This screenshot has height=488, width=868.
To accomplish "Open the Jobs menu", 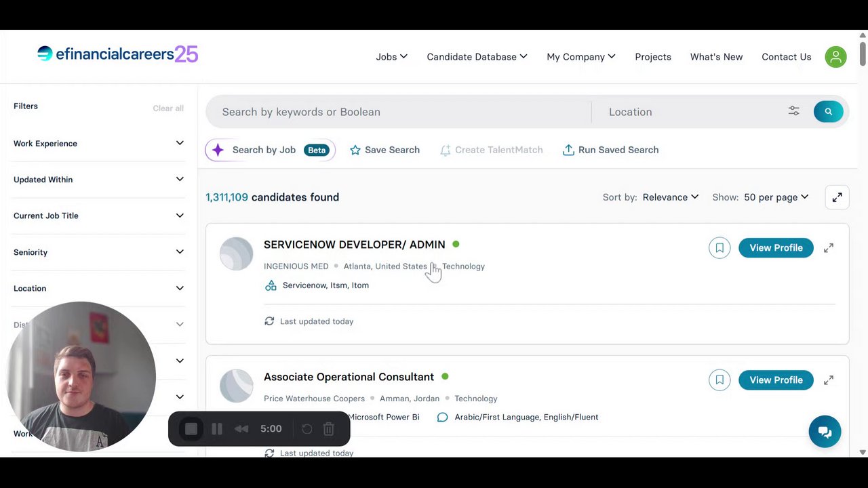I will [x=391, y=57].
